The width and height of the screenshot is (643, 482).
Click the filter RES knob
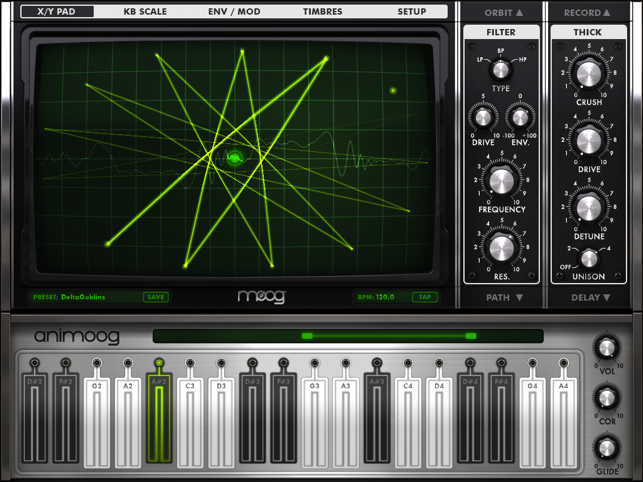[502, 248]
